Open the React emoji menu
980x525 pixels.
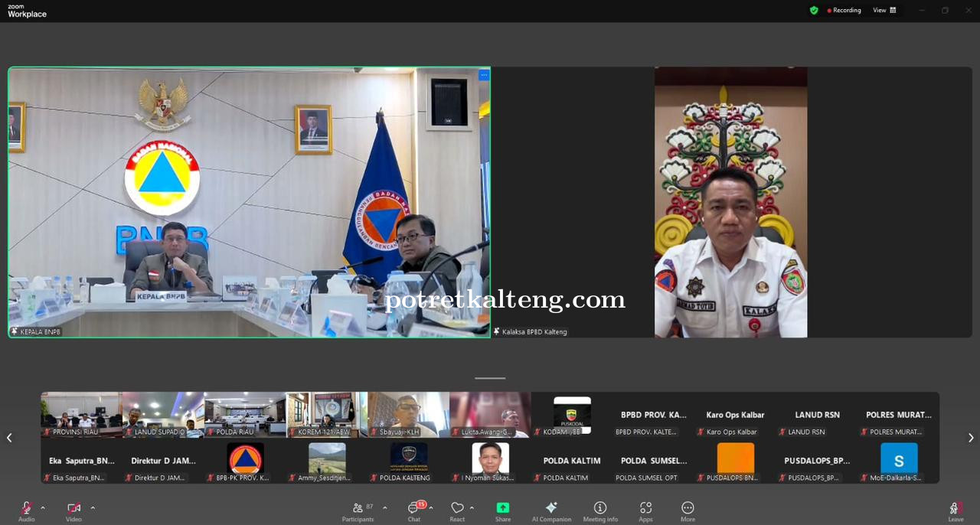pos(457,509)
